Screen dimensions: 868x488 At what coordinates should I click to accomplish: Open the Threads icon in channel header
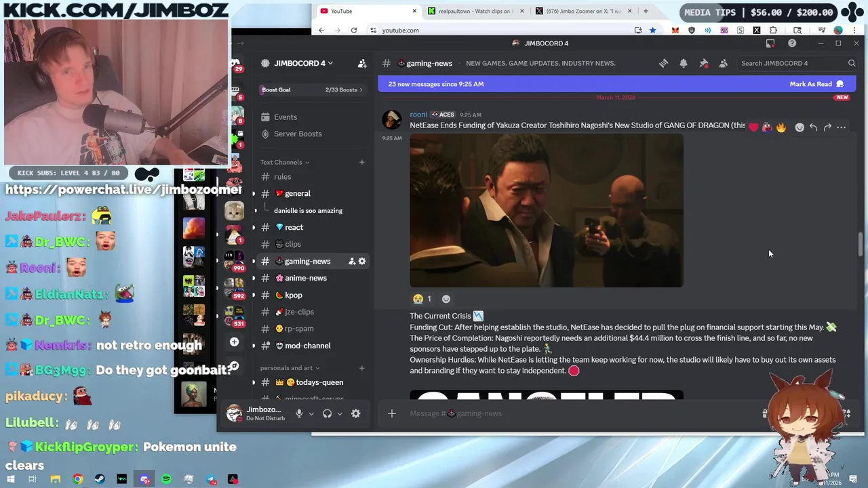663,63
